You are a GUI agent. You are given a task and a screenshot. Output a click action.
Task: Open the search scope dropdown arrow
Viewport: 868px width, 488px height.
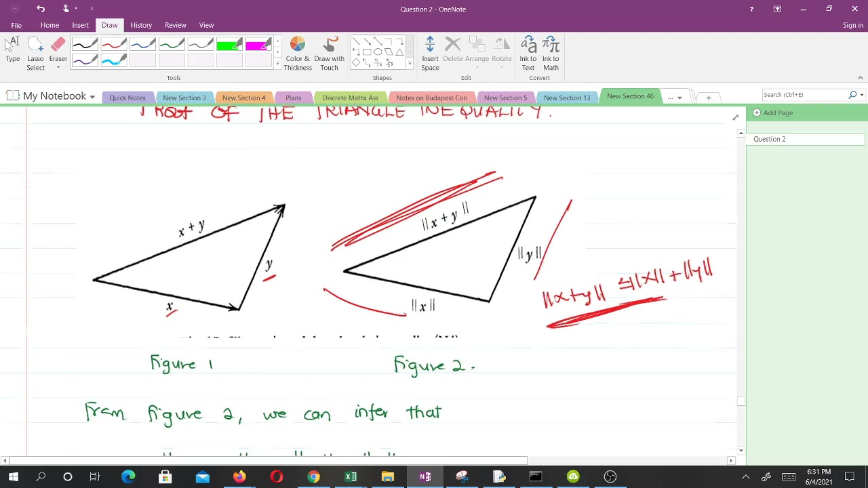pos(861,95)
